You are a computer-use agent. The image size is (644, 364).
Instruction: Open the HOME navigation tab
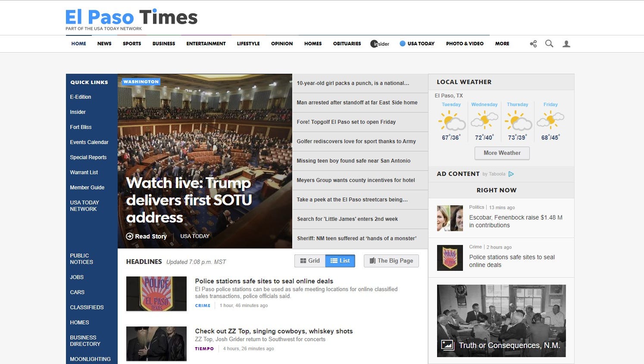(79, 44)
